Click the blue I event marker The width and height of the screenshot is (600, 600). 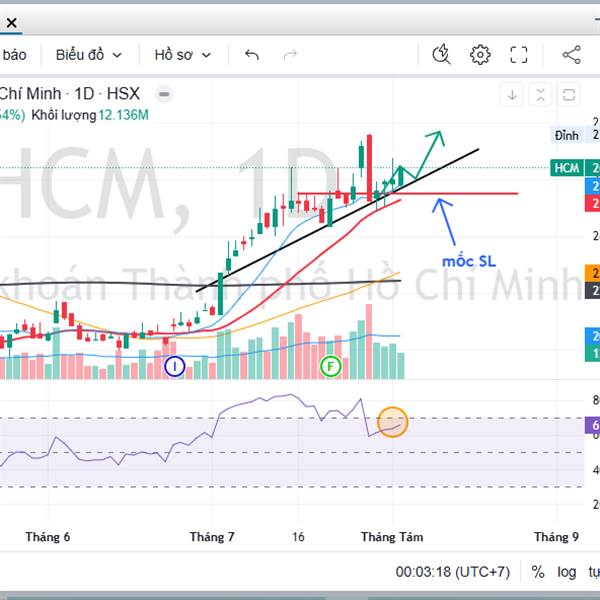174,367
